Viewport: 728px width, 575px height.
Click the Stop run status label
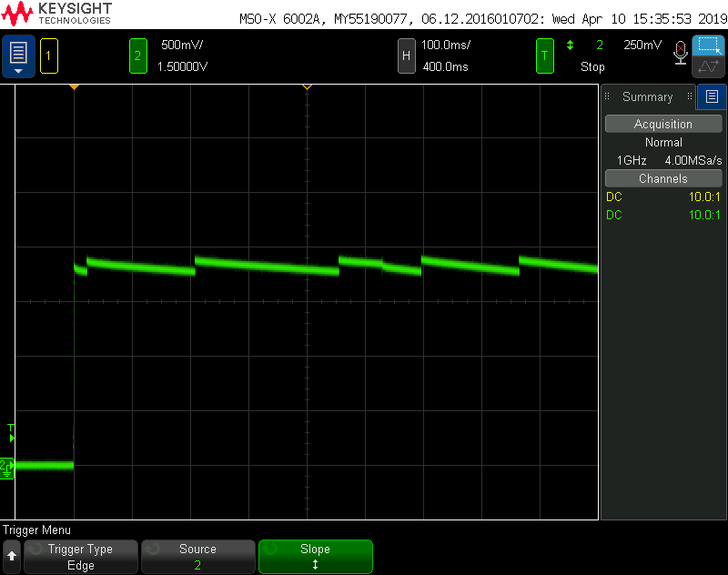tap(592, 66)
